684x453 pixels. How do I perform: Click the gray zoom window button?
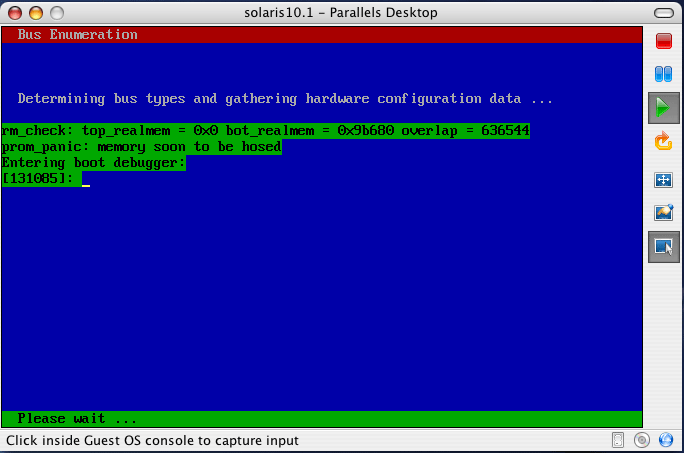pos(57,13)
